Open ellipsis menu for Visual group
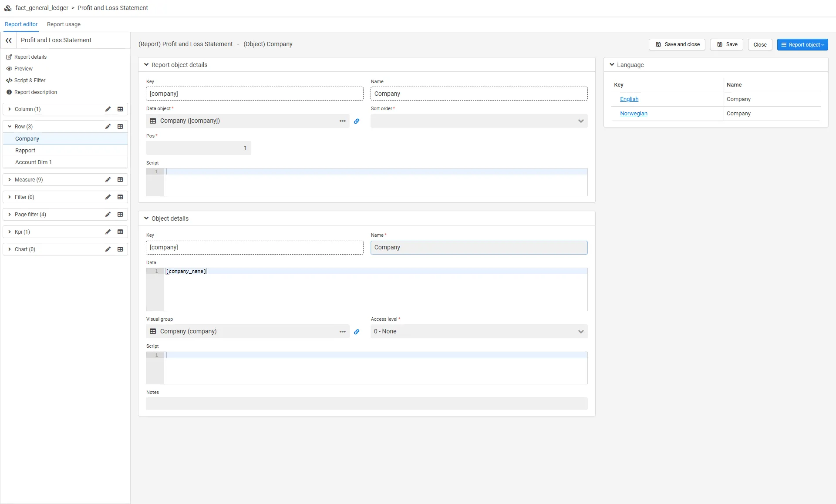The width and height of the screenshot is (836, 504). click(343, 332)
